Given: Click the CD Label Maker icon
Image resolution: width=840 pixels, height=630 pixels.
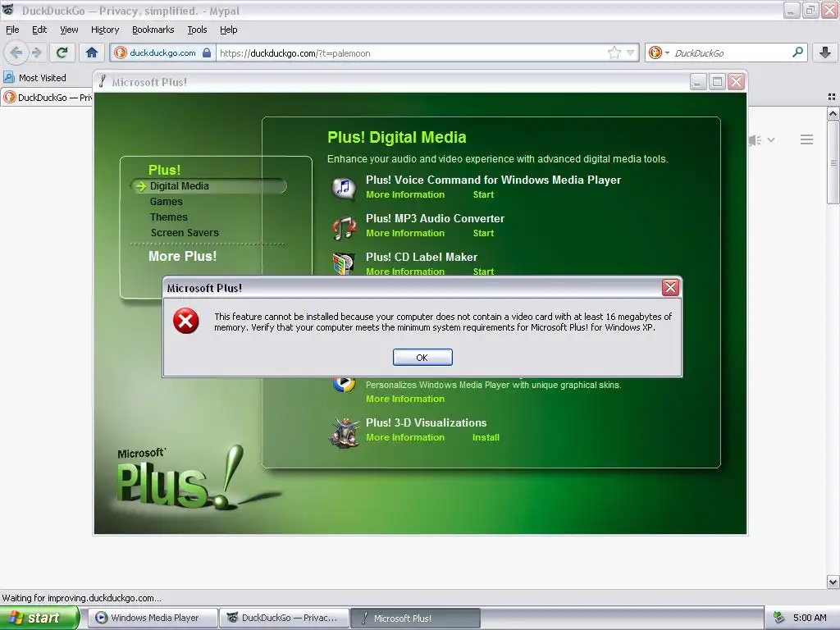Looking at the screenshot, I should (x=344, y=263).
